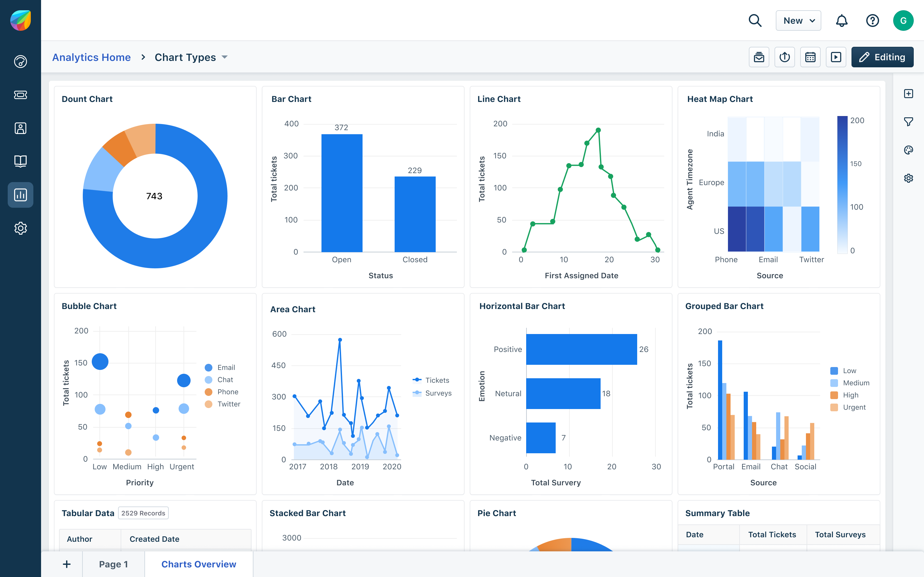Go to Analytics Home via the breadcrumb

tap(91, 57)
